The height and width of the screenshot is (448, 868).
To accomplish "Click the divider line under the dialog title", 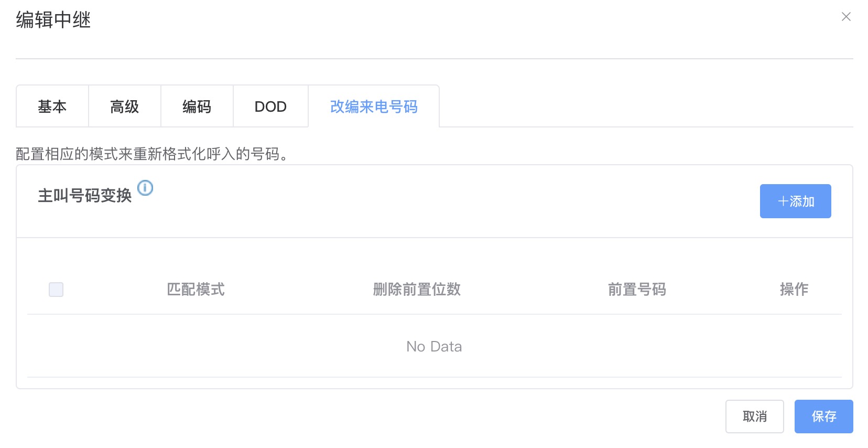I will 434,59.
